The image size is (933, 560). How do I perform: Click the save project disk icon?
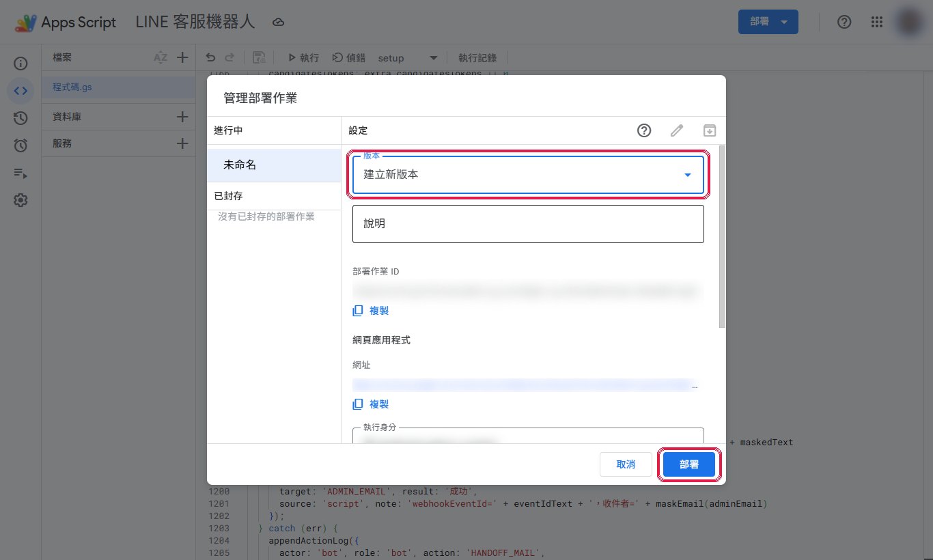click(x=259, y=58)
